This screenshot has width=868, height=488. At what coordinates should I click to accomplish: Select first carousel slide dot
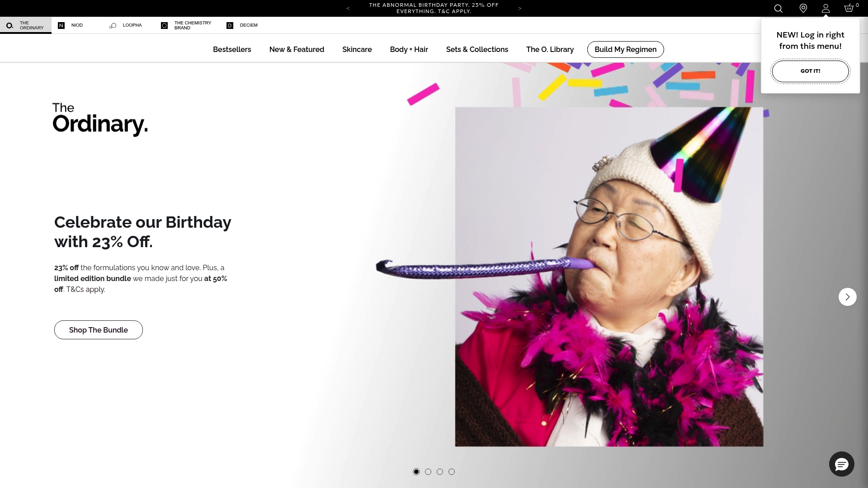[416, 472]
